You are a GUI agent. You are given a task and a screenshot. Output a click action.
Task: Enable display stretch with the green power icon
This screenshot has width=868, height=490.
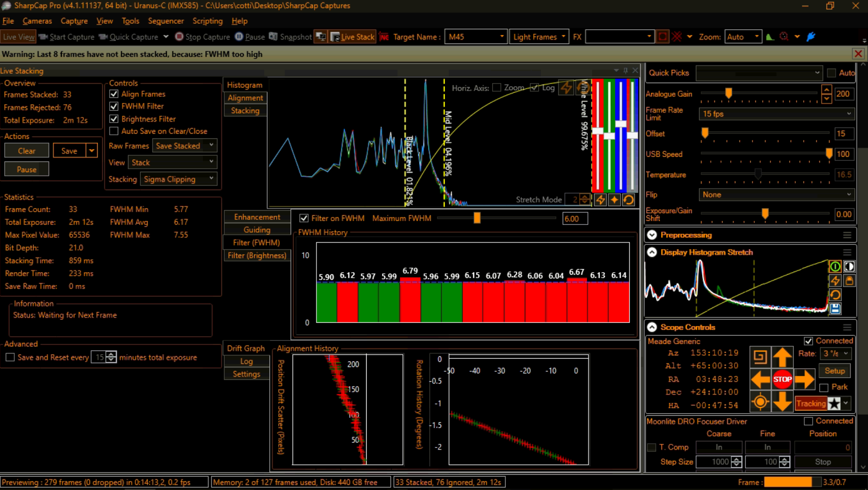835,267
